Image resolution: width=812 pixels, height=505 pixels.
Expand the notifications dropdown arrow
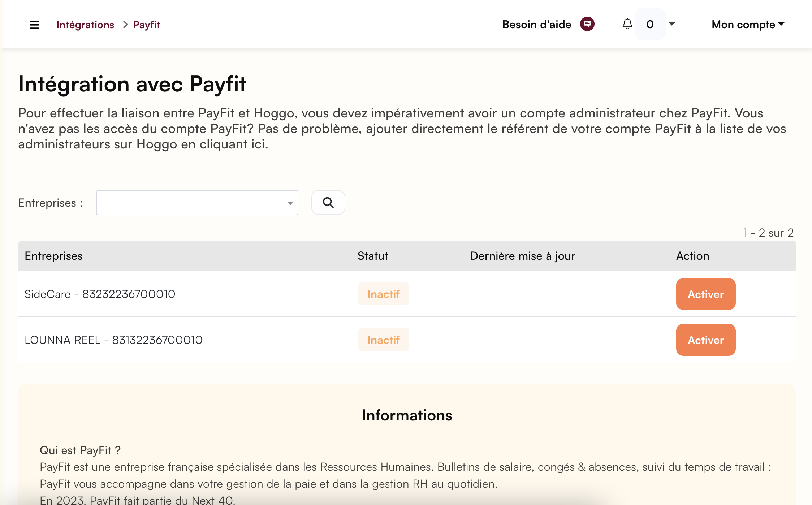click(672, 24)
